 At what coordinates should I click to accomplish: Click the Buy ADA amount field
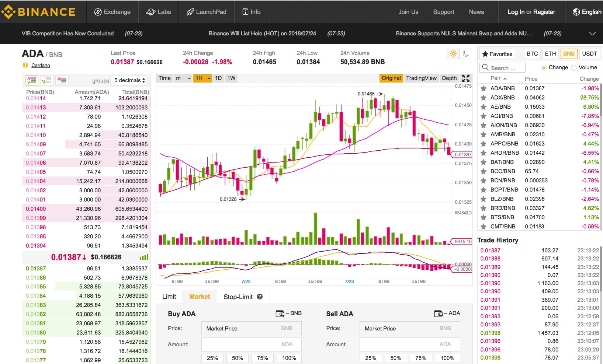[x=252, y=344]
